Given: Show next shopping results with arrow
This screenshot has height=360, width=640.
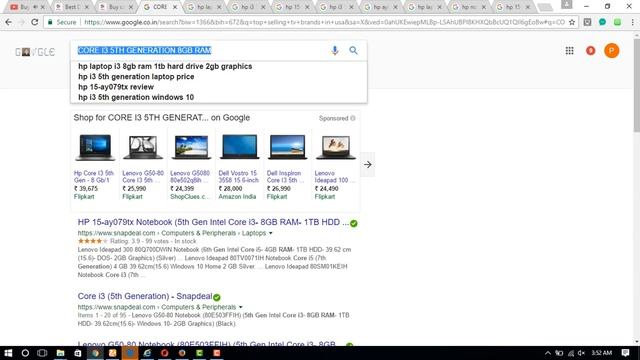Looking at the screenshot, I should click(368, 164).
